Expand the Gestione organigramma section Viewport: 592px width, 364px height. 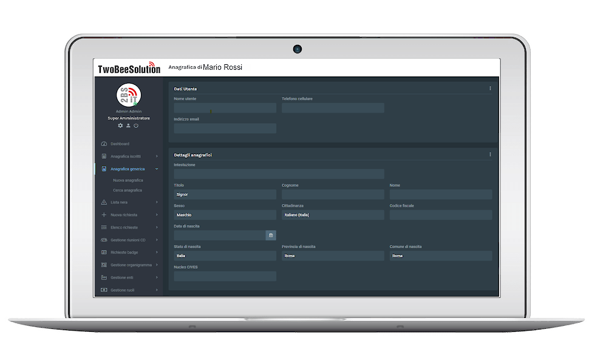(157, 265)
